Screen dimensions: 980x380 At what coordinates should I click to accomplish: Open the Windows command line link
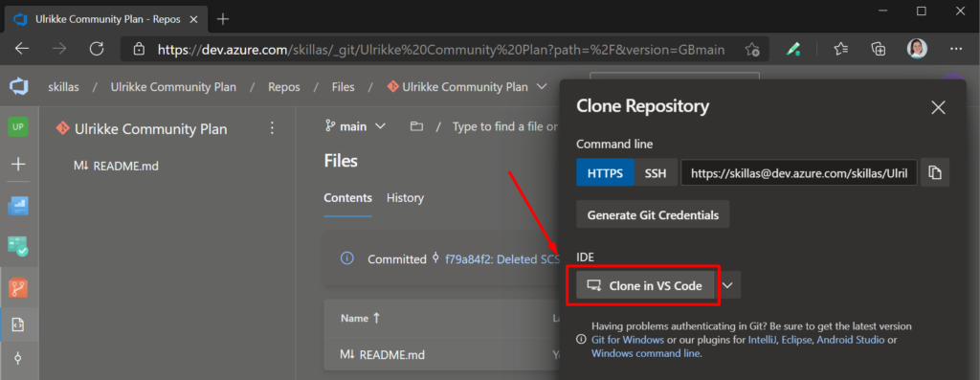646,353
